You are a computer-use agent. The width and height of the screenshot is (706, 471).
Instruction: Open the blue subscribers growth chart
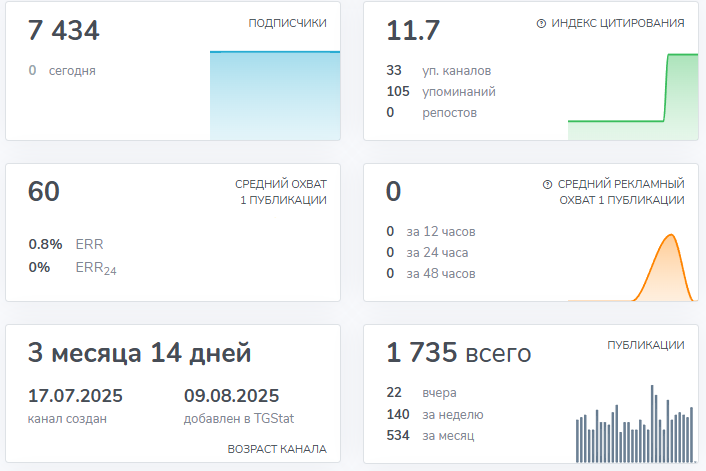click(x=274, y=95)
